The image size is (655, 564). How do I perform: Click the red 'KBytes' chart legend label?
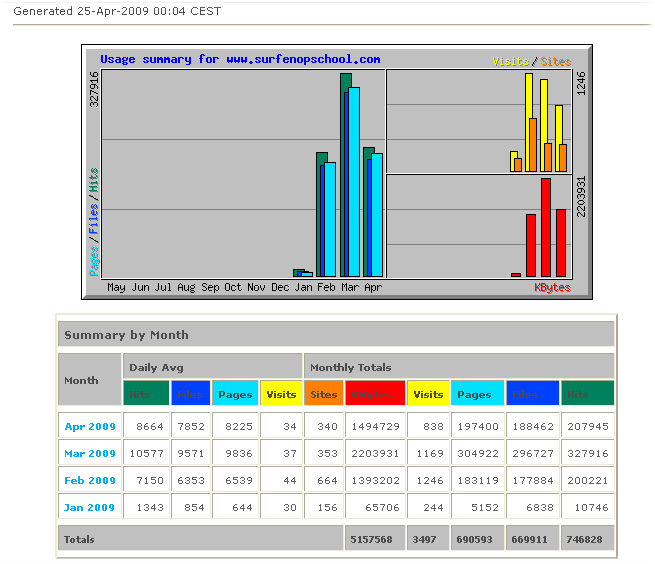552,287
